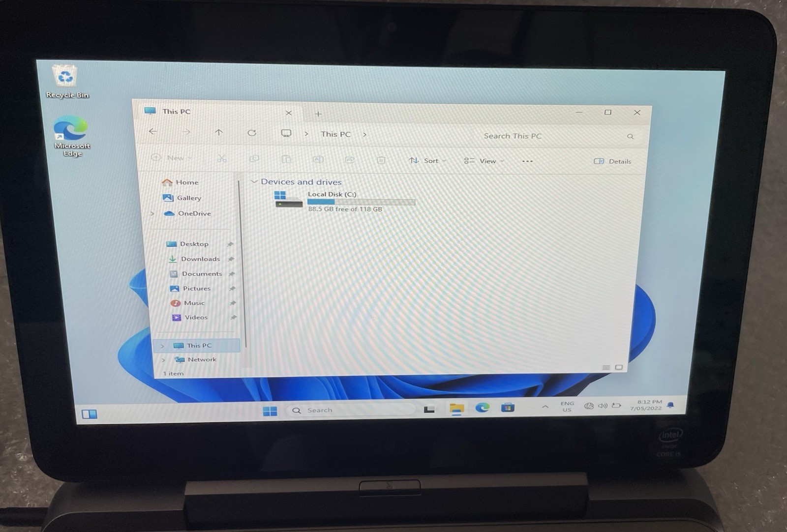Click the search magnifier icon in Explorer
The image size is (787, 532).
click(630, 136)
